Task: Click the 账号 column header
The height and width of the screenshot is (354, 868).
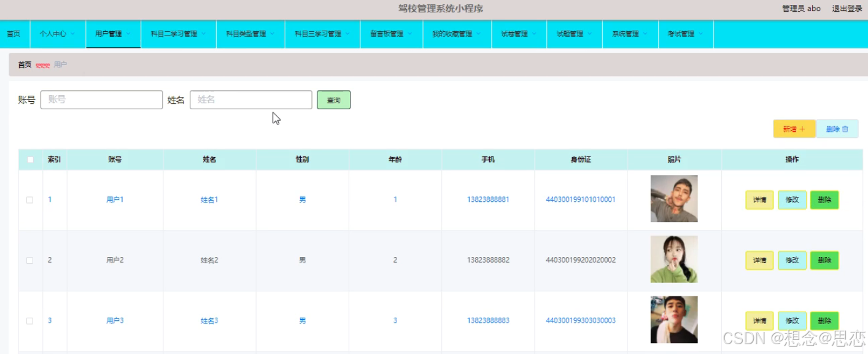Action: click(115, 160)
